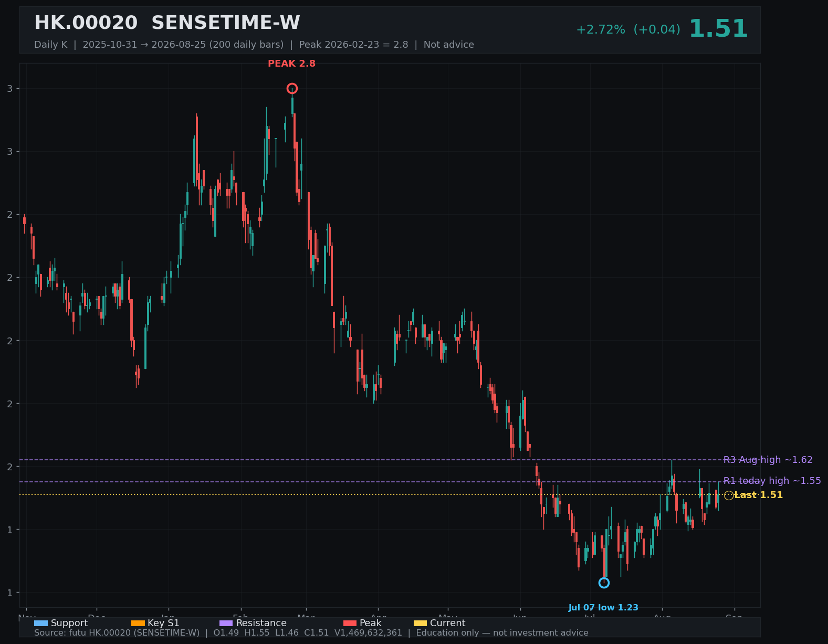Click the 'V1,469,632,361' volume value
The height and width of the screenshot is (644, 828).
coord(369,633)
